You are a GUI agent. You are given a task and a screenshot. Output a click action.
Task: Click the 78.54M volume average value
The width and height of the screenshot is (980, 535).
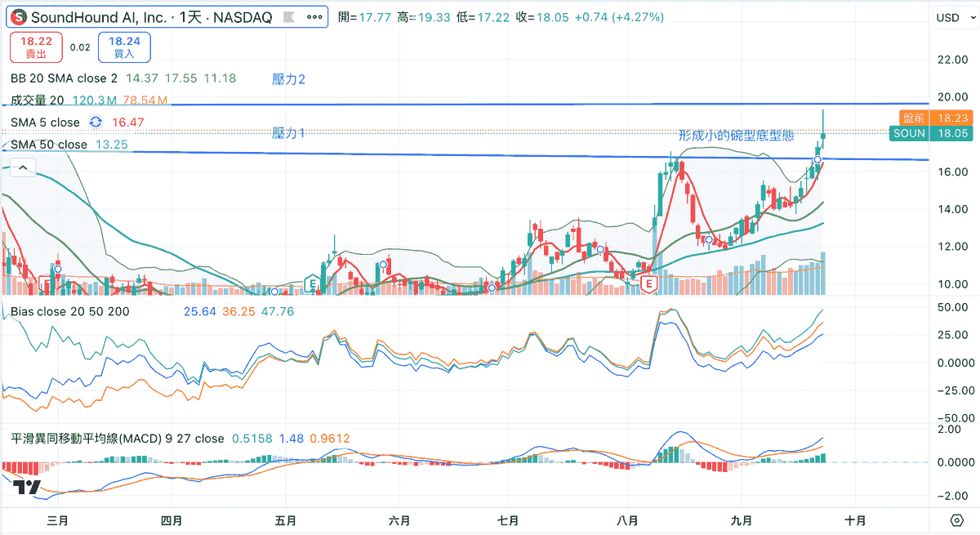145,100
